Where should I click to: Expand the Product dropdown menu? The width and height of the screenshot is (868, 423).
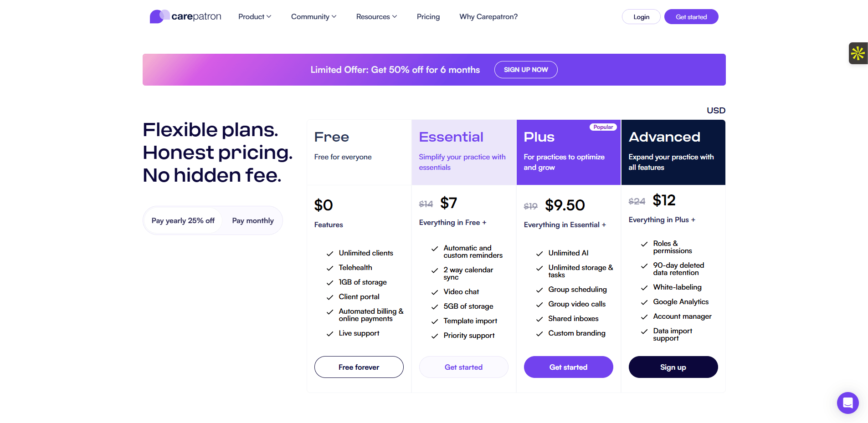[255, 17]
